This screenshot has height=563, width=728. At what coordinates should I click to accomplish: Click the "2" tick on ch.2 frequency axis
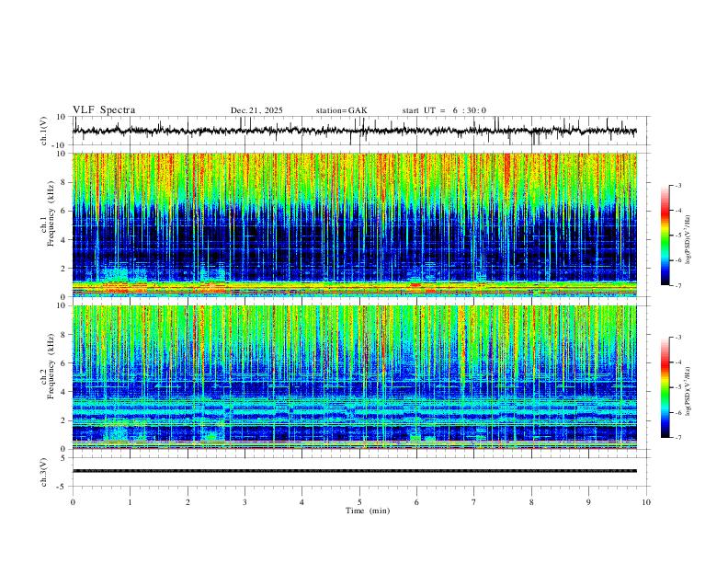click(63, 420)
